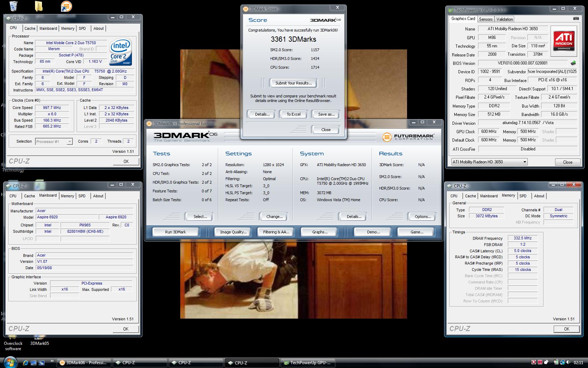Open the Overclock software desktop shortcut
The width and height of the screenshot is (588, 368).
[13, 346]
